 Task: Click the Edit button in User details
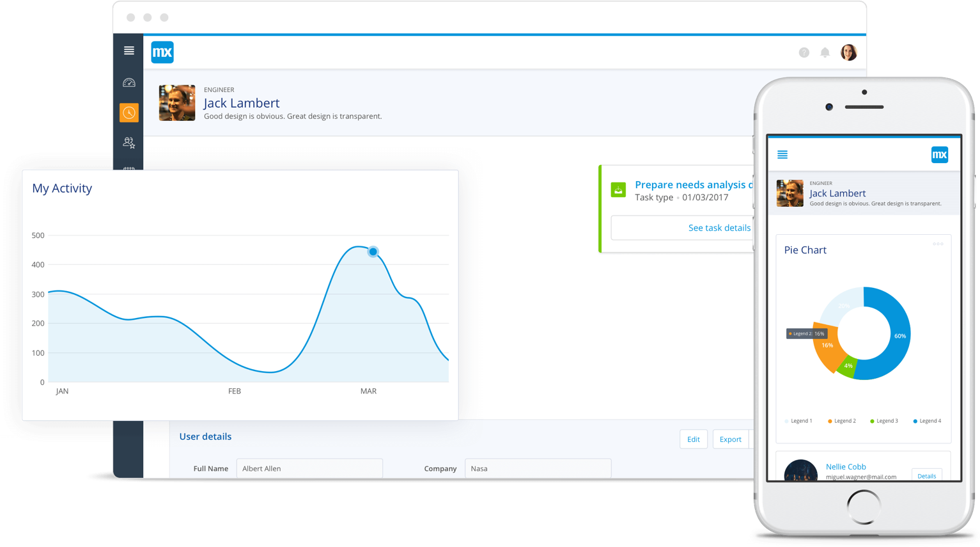tap(693, 440)
